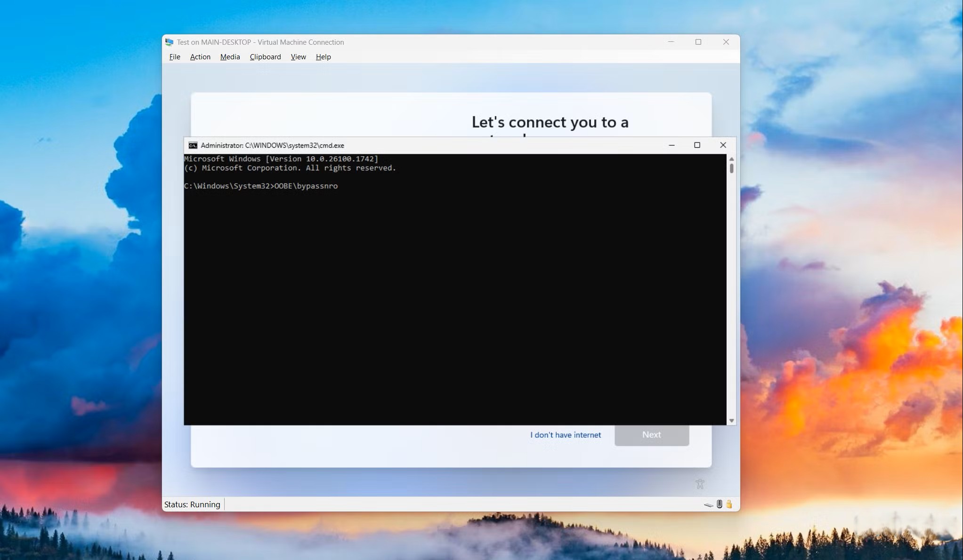Expand the Clipboard menu
Screen dimensions: 963x560
pos(265,57)
